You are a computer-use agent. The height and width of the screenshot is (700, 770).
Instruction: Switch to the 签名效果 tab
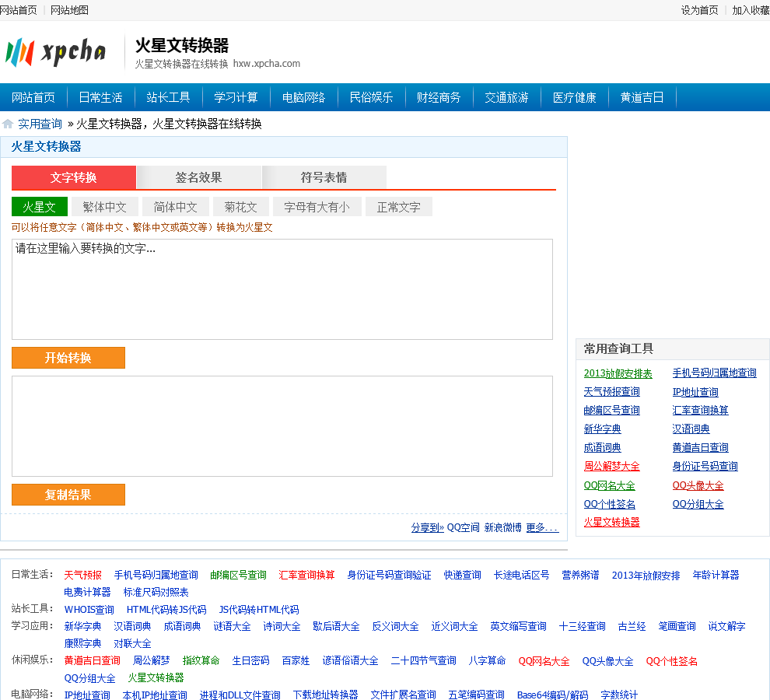point(198,177)
